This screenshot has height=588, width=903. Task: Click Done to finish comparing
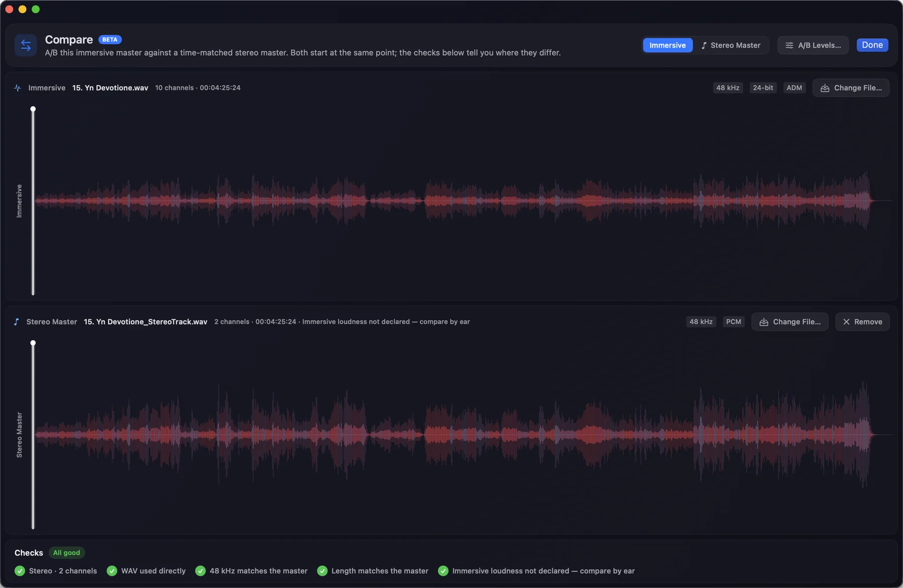(872, 45)
